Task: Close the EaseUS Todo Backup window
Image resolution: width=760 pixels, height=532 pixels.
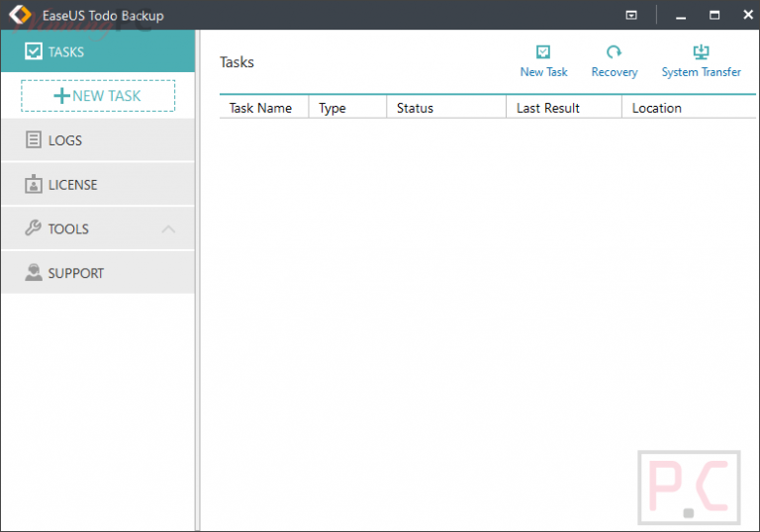Action: click(x=748, y=15)
